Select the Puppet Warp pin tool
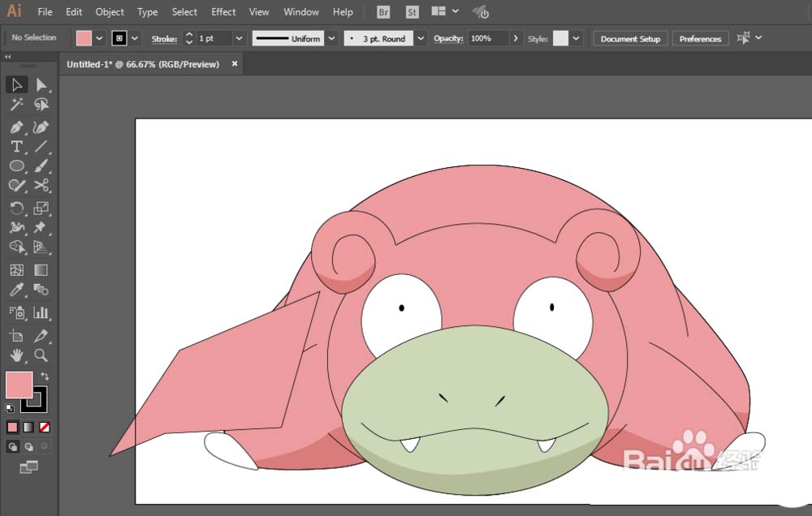The image size is (812, 516). coord(41,228)
